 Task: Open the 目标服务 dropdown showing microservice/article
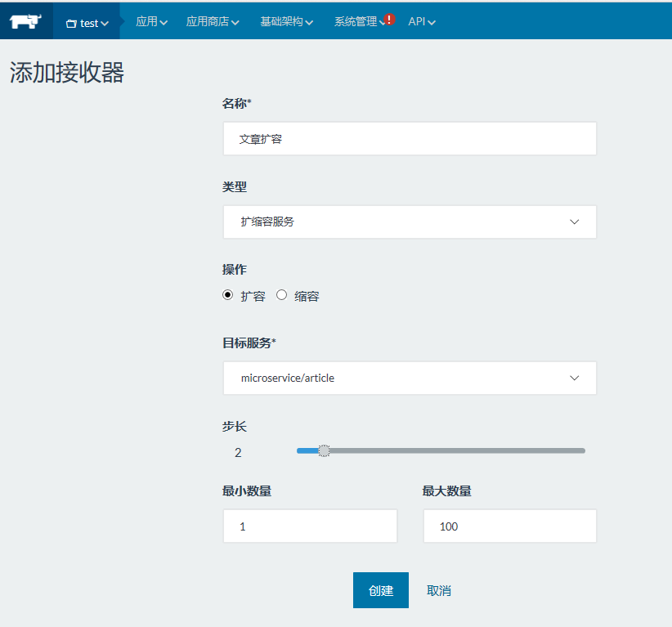pos(409,378)
